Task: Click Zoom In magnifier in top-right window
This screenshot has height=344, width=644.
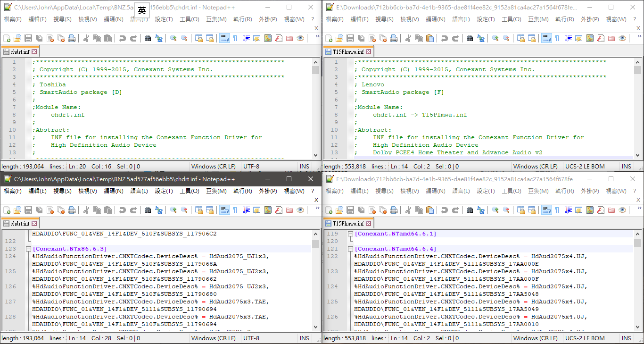Action: (495, 38)
